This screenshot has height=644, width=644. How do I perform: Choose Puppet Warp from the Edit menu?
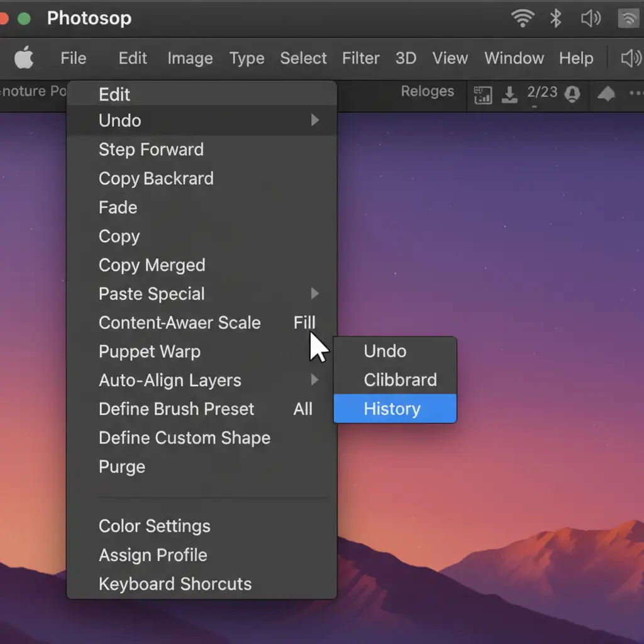click(x=150, y=352)
